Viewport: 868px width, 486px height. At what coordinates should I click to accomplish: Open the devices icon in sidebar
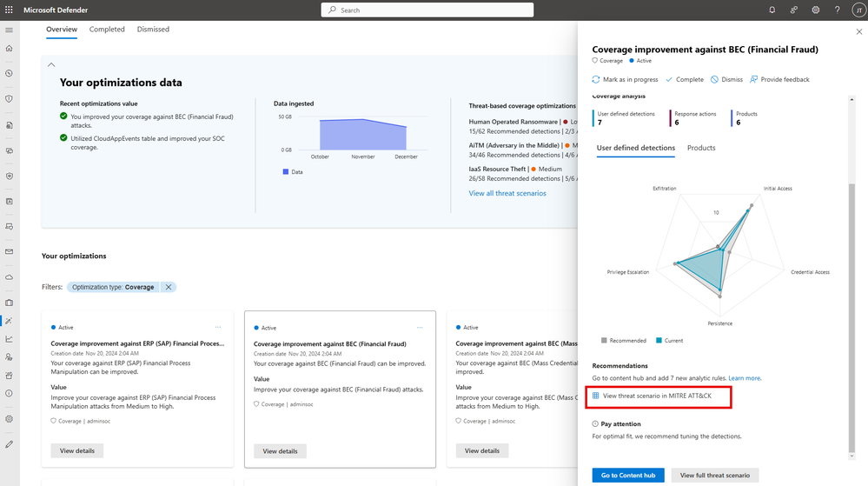(9, 227)
